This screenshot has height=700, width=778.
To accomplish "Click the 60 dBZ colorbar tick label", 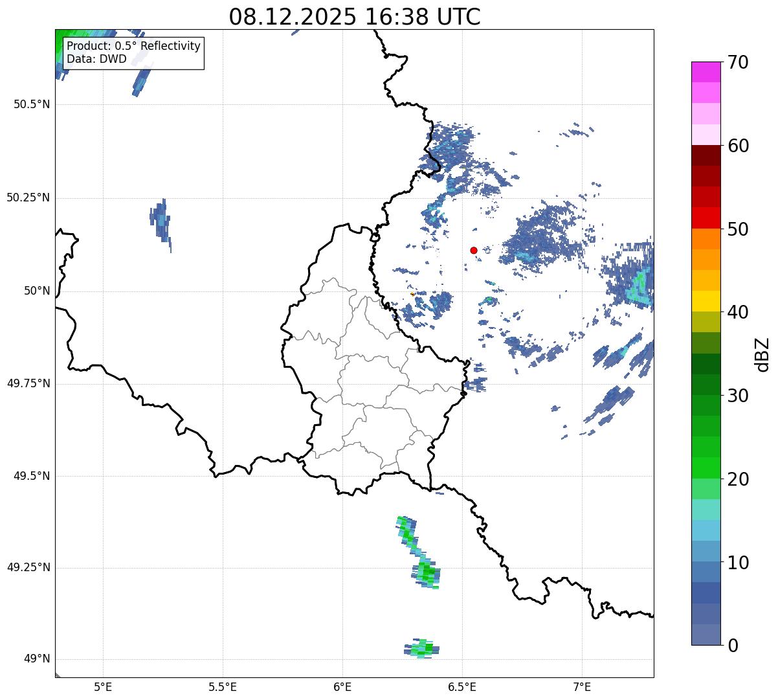I will pyautogui.click(x=738, y=146).
